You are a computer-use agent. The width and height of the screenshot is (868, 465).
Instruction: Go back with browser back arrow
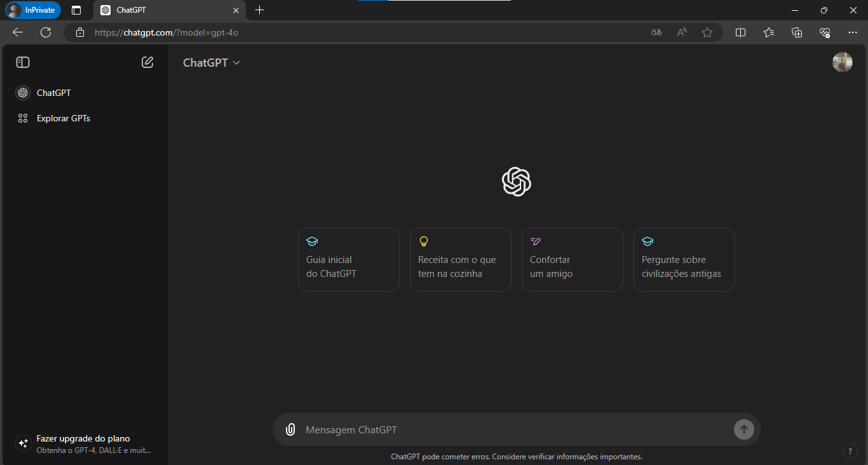pos(18,32)
